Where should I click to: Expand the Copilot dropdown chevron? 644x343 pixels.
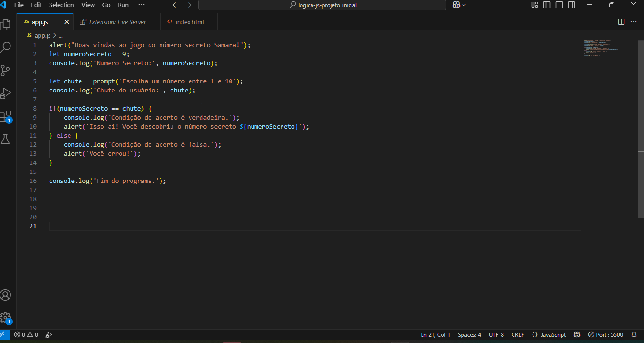click(464, 5)
